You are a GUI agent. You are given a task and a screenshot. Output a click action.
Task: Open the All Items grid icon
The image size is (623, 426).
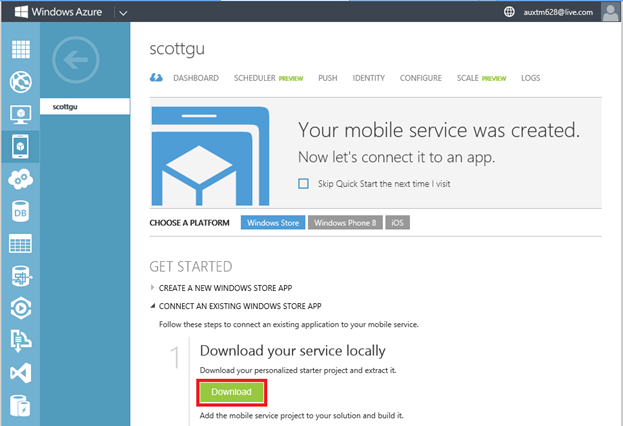20,49
